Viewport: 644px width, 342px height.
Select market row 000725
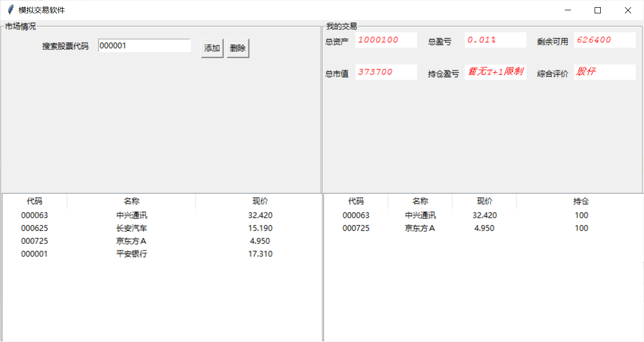point(162,241)
